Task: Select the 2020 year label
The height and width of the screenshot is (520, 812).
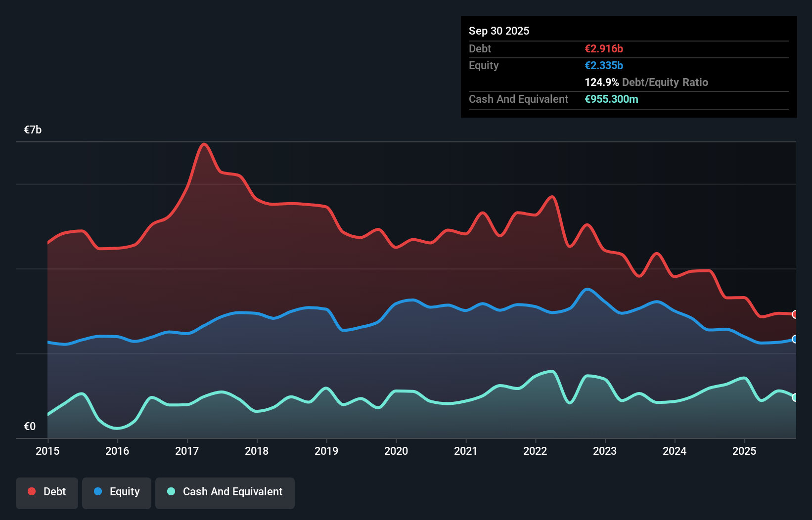Action: [396, 451]
